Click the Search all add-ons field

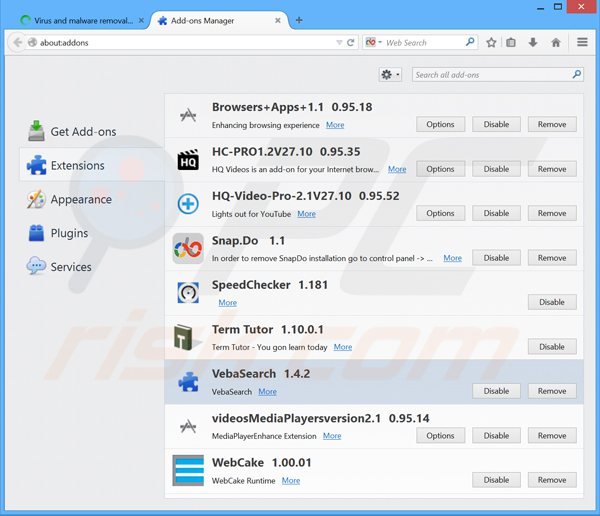(x=497, y=75)
